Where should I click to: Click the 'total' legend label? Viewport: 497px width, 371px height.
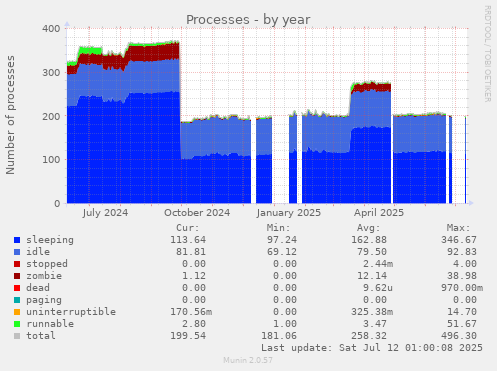41,336
